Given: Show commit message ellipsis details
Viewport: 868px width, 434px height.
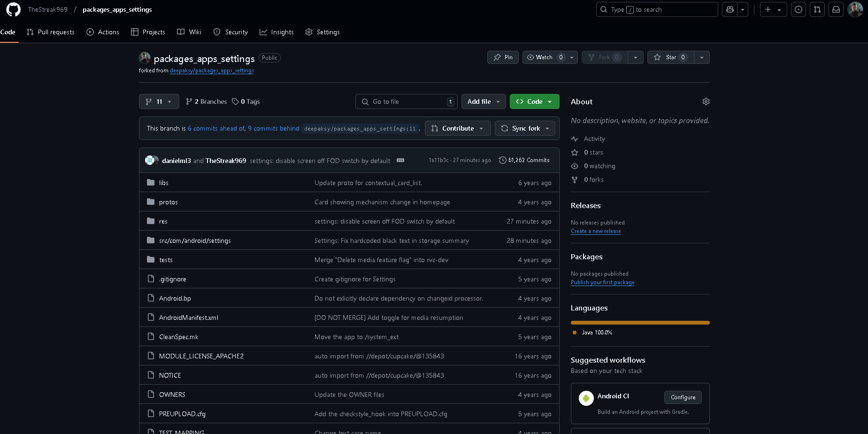Looking at the screenshot, I should tap(400, 160).
